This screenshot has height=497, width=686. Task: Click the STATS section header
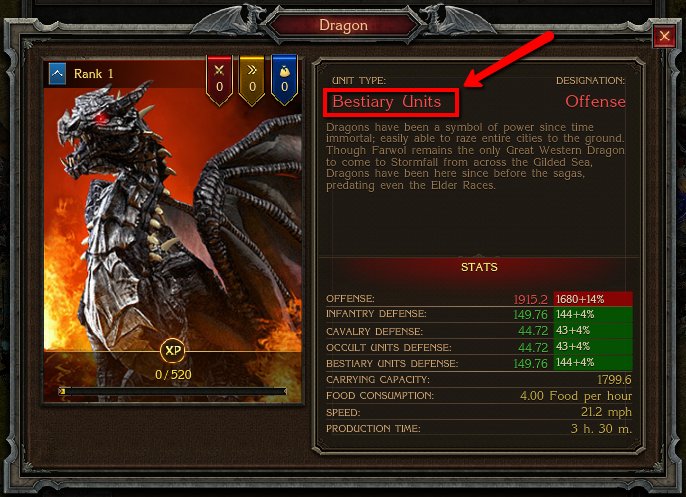pos(479,267)
